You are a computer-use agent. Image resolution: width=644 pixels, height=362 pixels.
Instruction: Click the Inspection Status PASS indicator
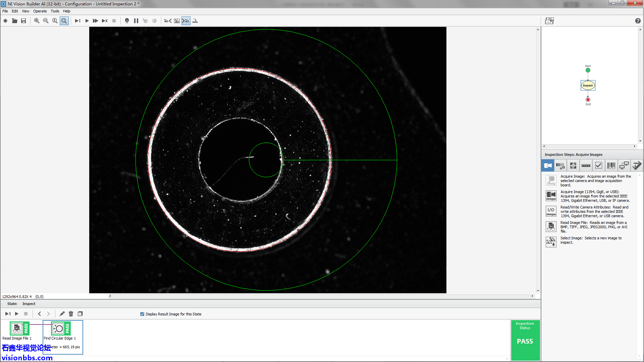point(525,341)
